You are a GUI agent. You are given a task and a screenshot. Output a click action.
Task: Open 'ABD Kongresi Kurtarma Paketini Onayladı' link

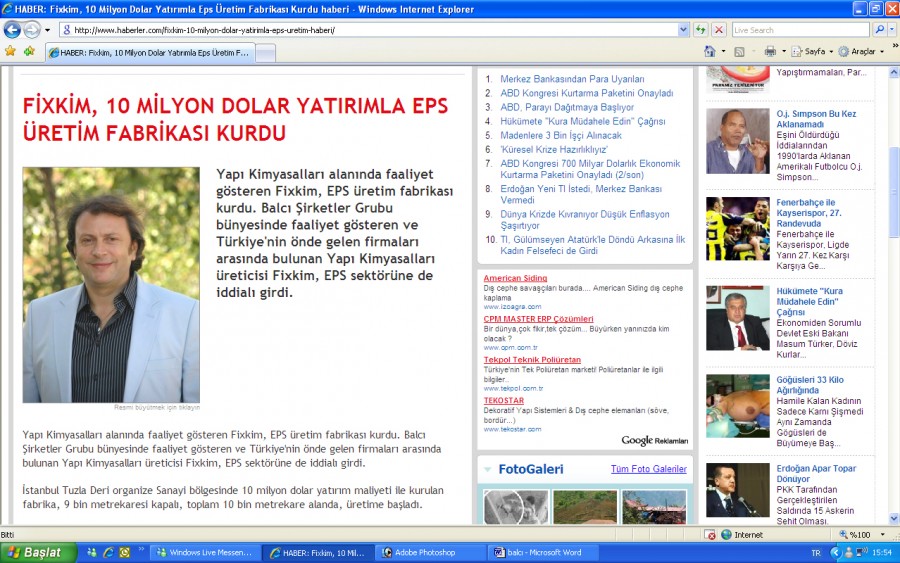tap(586, 93)
